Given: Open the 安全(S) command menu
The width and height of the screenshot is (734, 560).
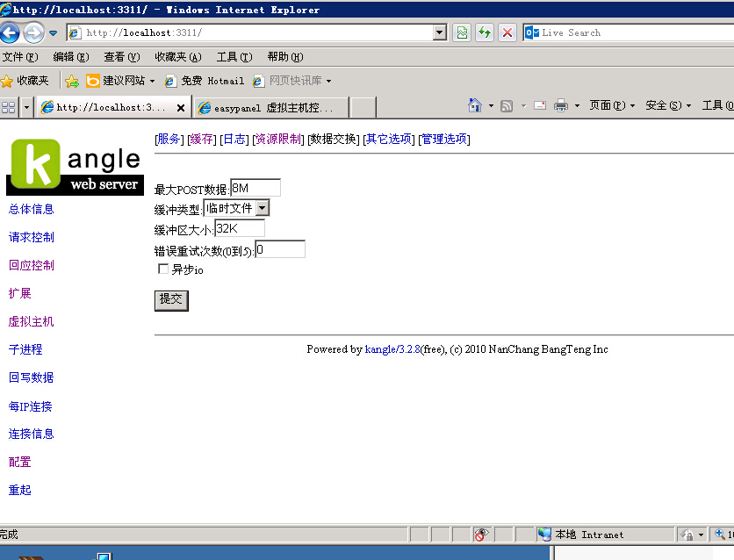Looking at the screenshot, I should [668, 105].
